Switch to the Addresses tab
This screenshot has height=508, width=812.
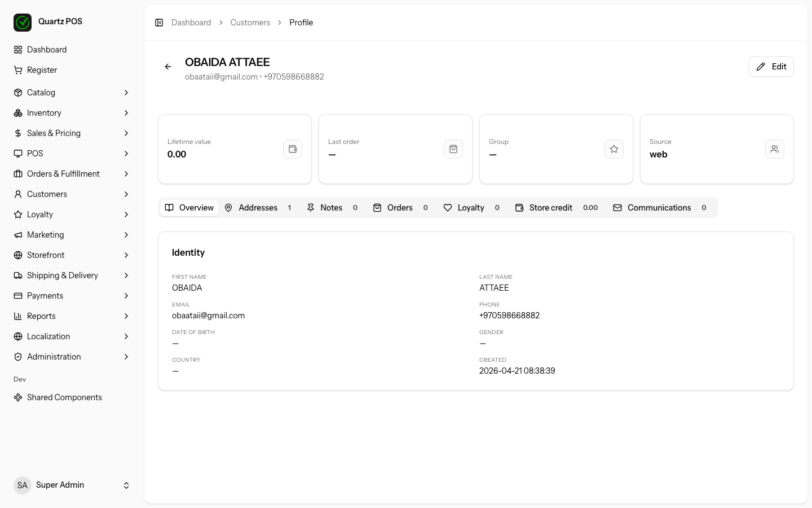click(x=258, y=208)
